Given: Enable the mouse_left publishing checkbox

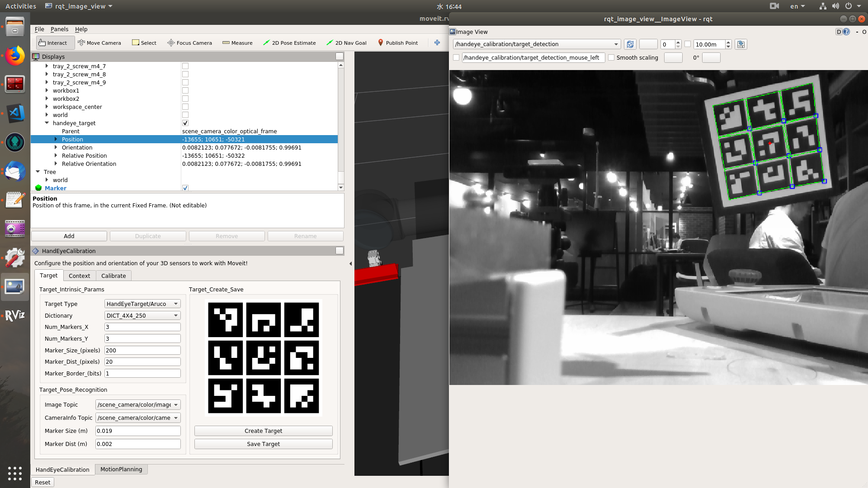Looking at the screenshot, I should (457, 57).
